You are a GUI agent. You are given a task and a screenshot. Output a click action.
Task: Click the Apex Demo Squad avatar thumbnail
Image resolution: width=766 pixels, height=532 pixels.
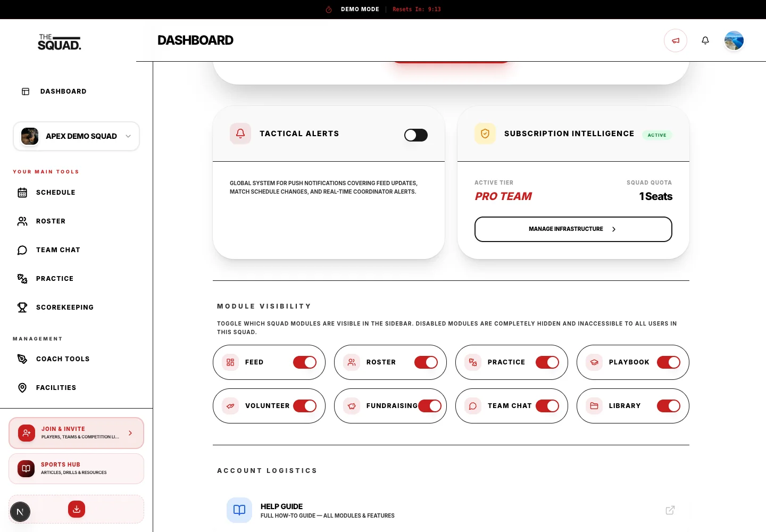[x=30, y=136]
